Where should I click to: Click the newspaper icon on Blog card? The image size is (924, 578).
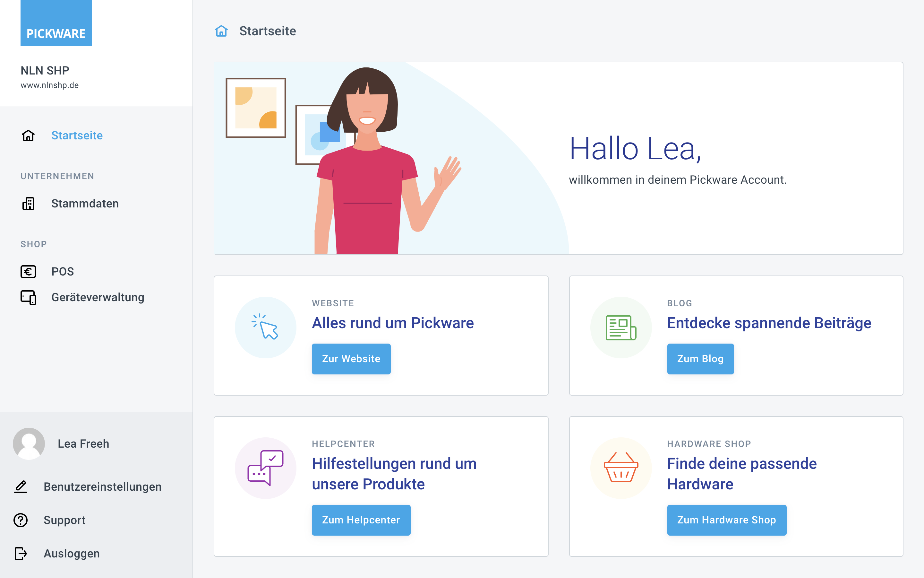pyautogui.click(x=621, y=327)
